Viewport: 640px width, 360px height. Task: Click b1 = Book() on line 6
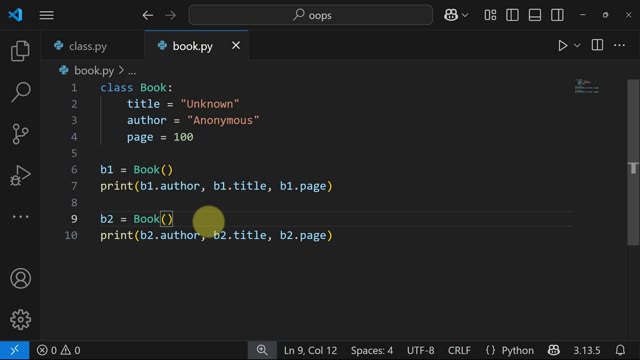pos(136,170)
